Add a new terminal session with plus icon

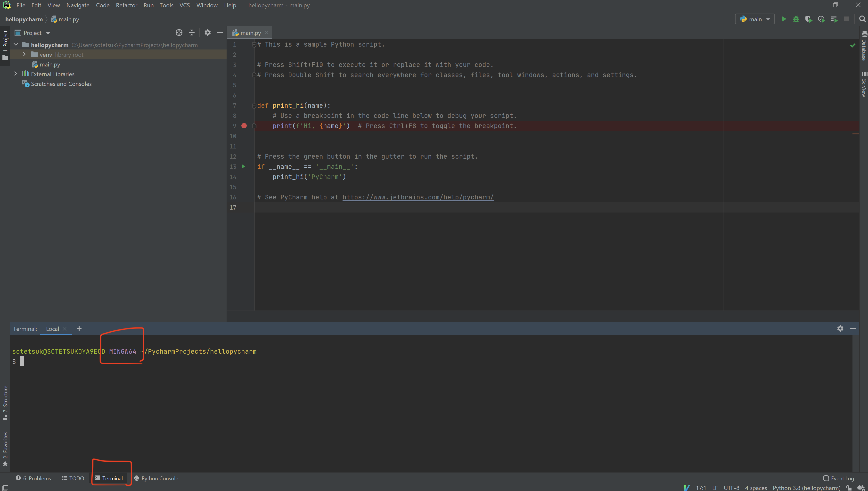click(x=79, y=328)
